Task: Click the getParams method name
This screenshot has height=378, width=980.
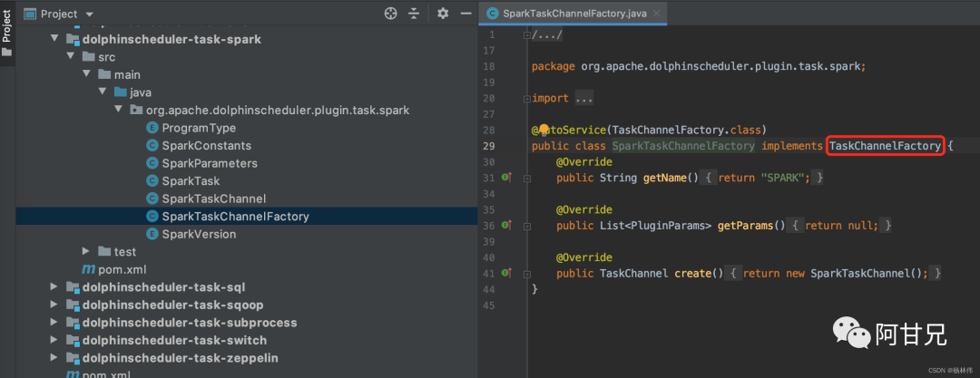Action: tap(745, 225)
